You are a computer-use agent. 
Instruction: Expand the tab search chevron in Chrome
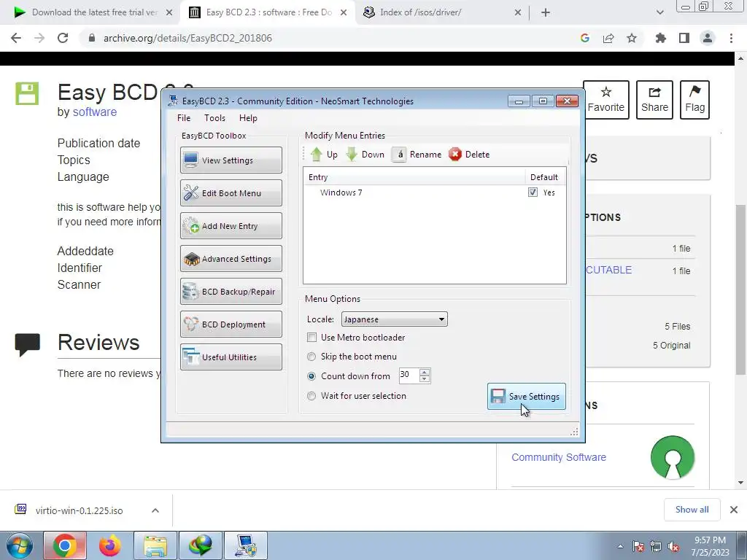click(659, 12)
